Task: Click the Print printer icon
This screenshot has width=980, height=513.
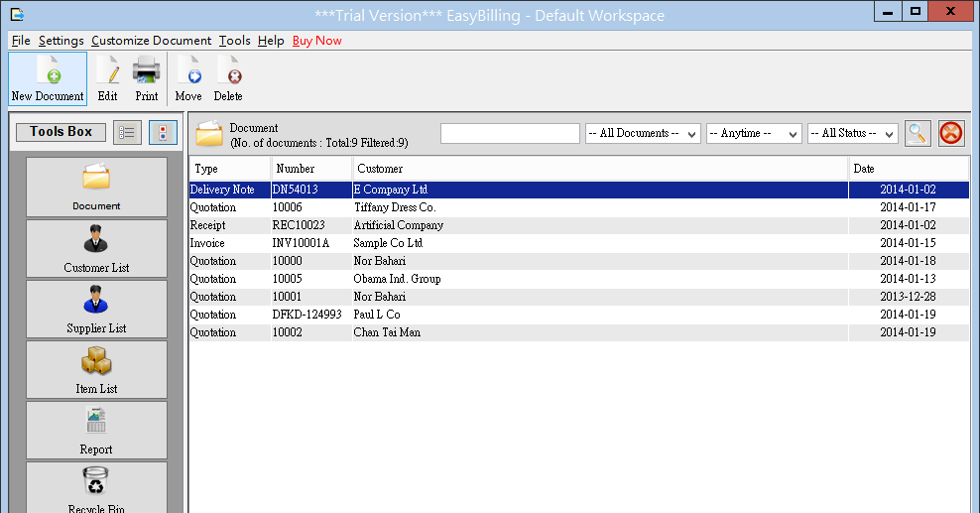Action: pyautogui.click(x=146, y=78)
